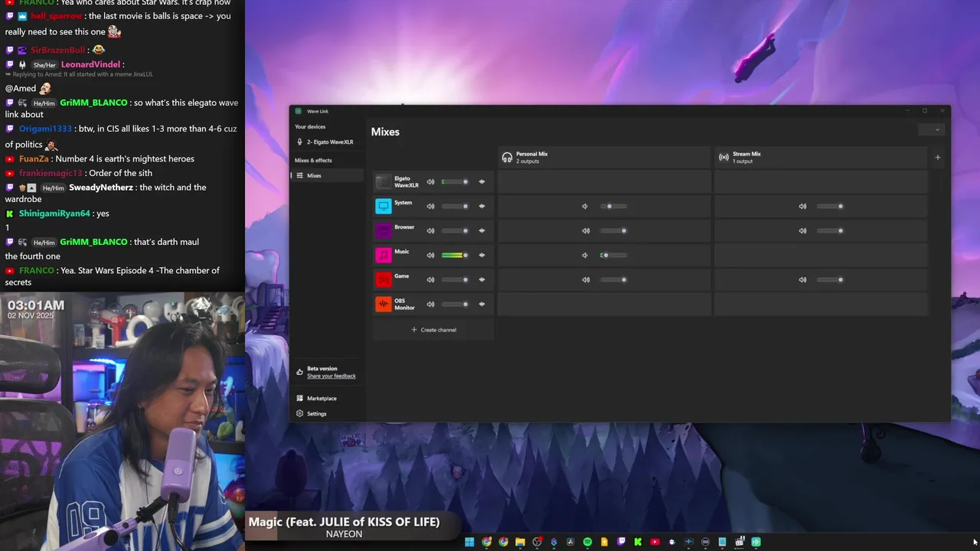Viewport: 980px width, 551px height.
Task: Mute the Elgato Wave:XLR channel
Action: click(430, 182)
